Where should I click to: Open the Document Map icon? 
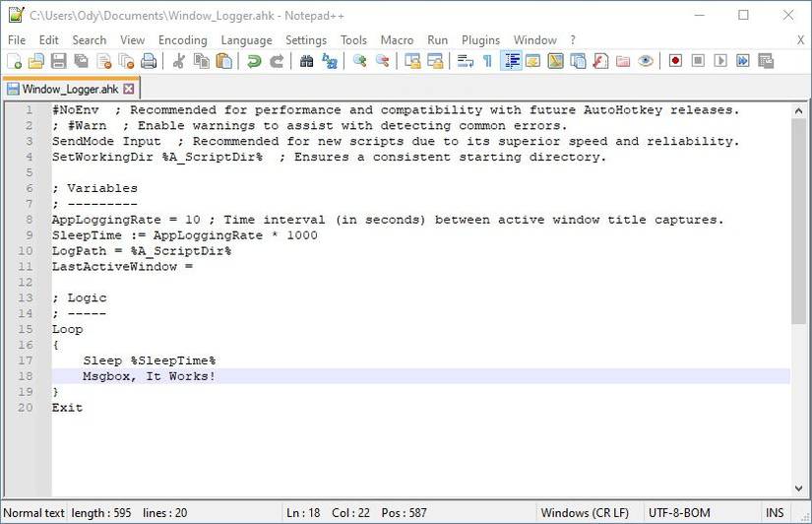tap(555, 61)
